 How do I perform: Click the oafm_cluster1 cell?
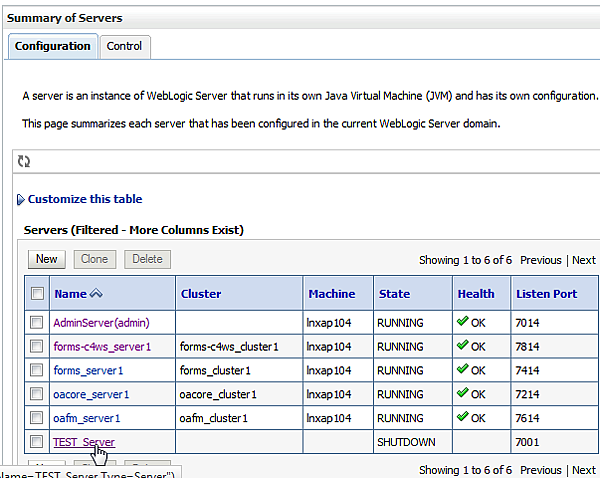click(239, 418)
